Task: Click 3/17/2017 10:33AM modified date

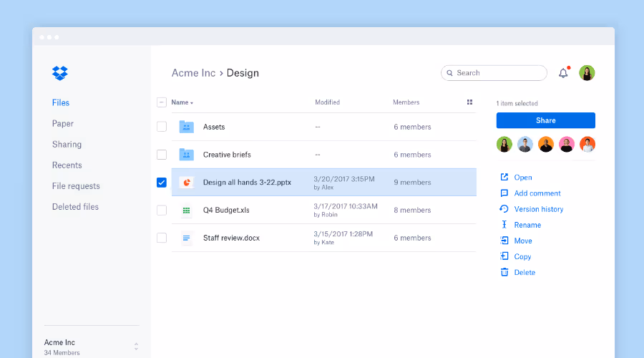Action: coord(346,206)
